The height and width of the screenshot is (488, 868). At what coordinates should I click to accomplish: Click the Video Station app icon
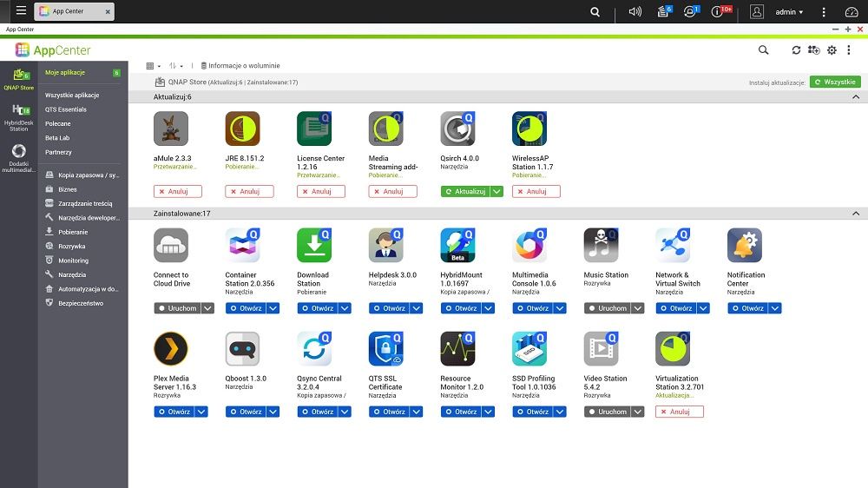(601, 349)
